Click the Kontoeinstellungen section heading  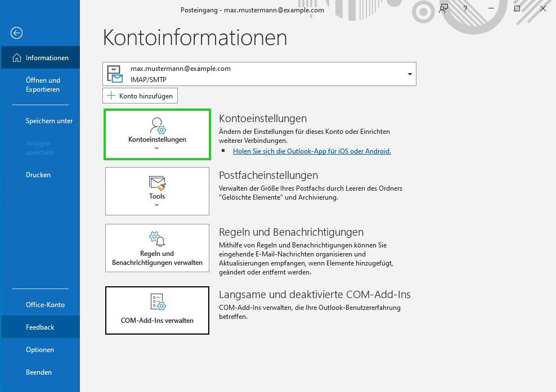(x=263, y=118)
